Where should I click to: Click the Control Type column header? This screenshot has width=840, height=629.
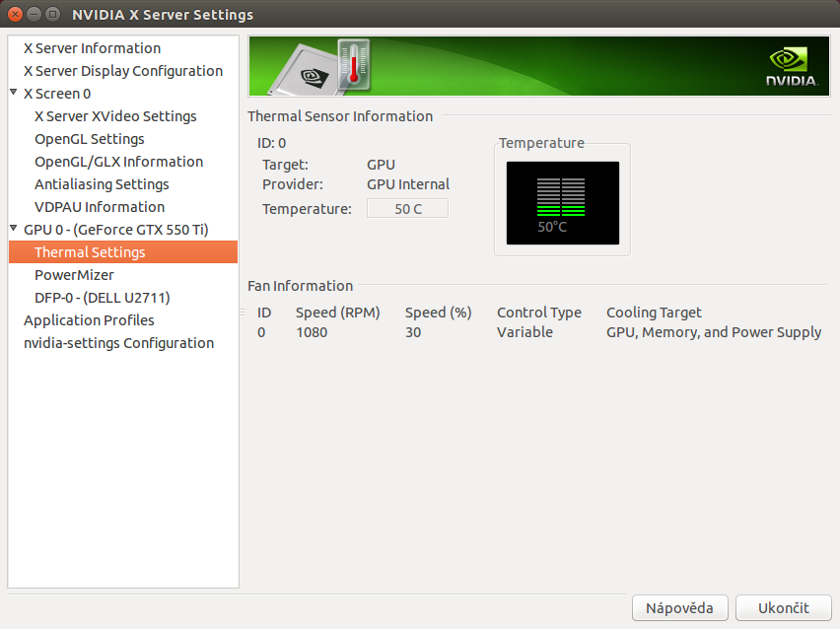(x=539, y=313)
